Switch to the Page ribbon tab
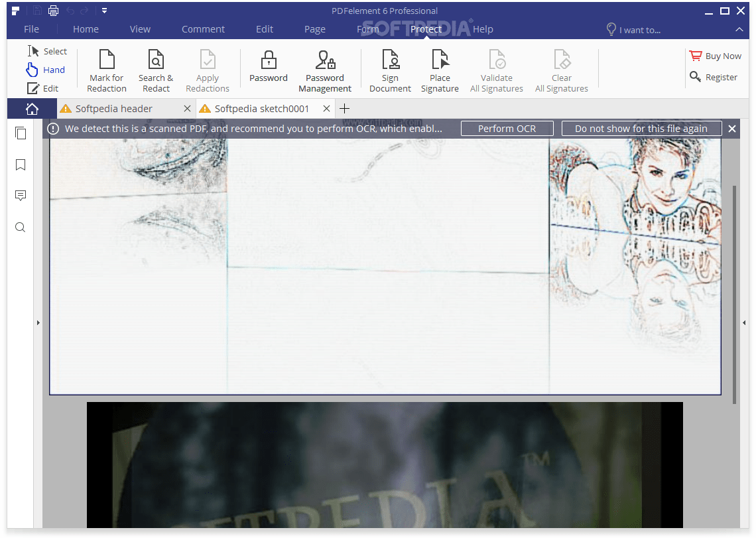 (315, 29)
